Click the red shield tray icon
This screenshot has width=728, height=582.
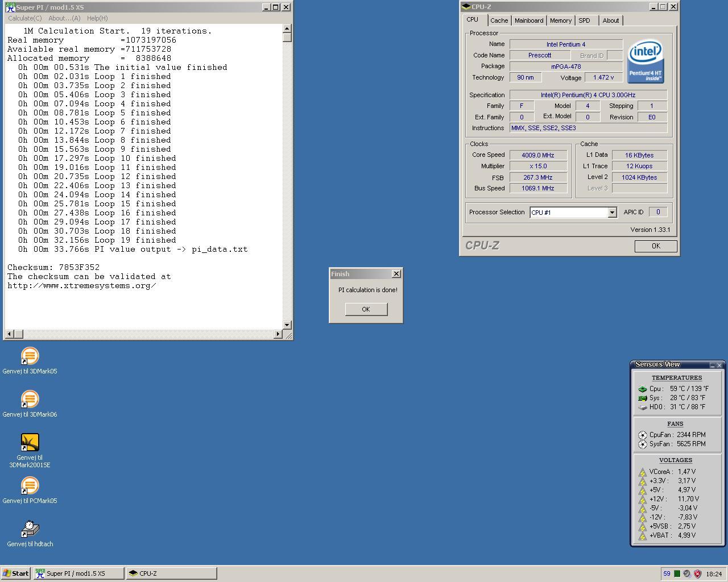pyautogui.click(x=697, y=573)
